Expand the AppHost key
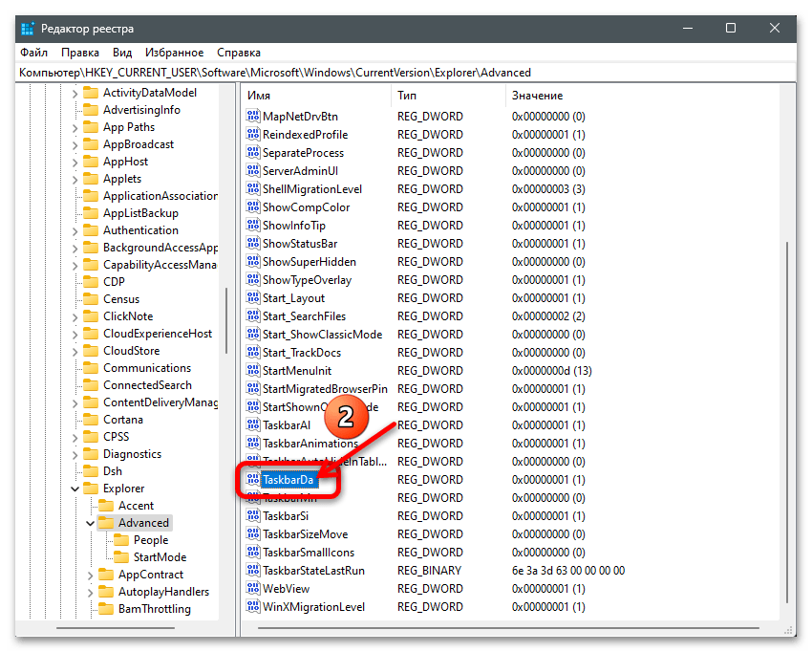Image resolution: width=812 pixels, height=652 pixels. pos(75,163)
